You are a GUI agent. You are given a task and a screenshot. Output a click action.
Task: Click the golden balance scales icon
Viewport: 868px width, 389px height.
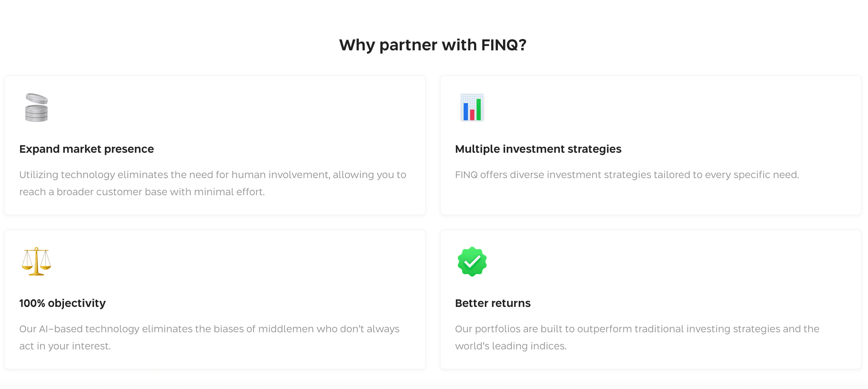coord(36,261)
